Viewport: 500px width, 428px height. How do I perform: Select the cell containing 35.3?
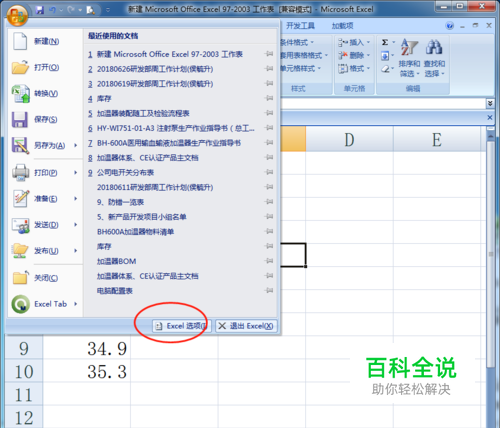click(87, 372)
